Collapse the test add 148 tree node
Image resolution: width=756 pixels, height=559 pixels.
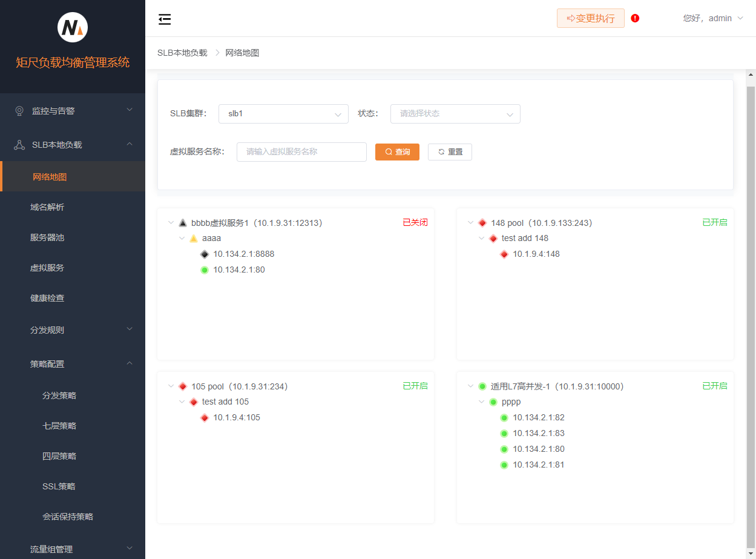(x=481, y=239)
